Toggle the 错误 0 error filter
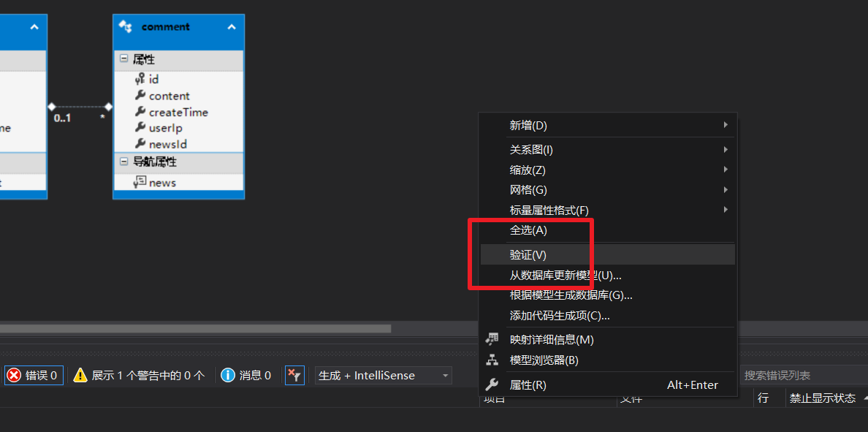Image resolution: width=868 pixels, height=432 pixels. [x=33, y=375]
